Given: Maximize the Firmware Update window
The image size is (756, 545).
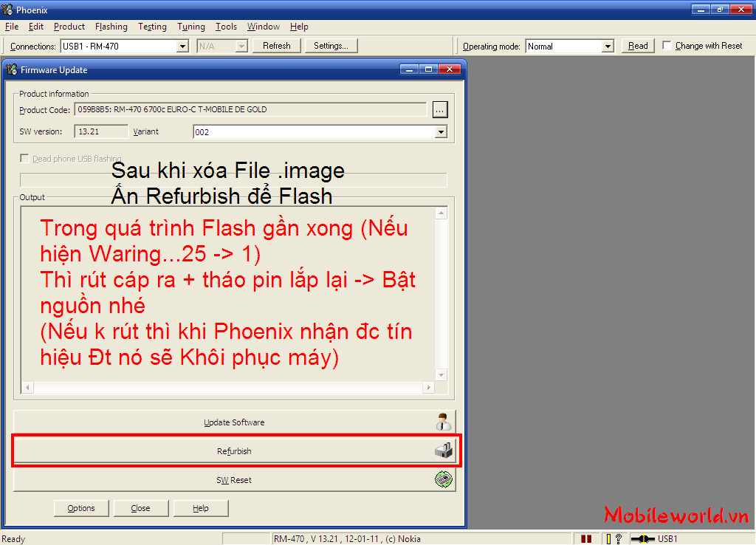Looking at the screenshot, I should [x=428, y=69].
